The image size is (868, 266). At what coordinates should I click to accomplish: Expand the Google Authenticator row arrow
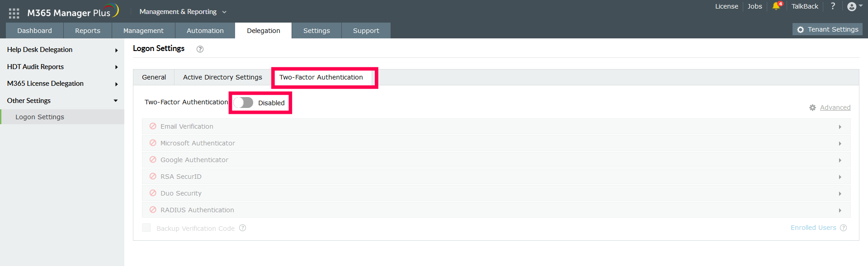point(840,160)
